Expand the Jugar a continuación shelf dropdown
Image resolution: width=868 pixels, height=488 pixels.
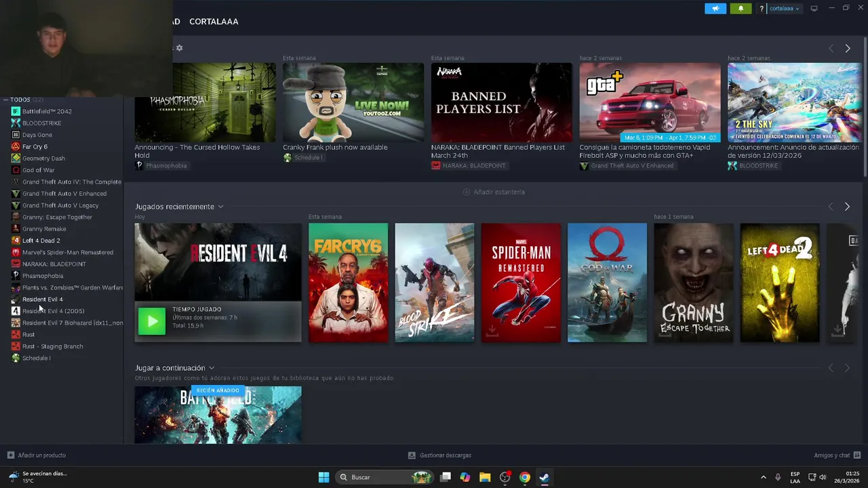pyautogui.click(x=212, y=368)
